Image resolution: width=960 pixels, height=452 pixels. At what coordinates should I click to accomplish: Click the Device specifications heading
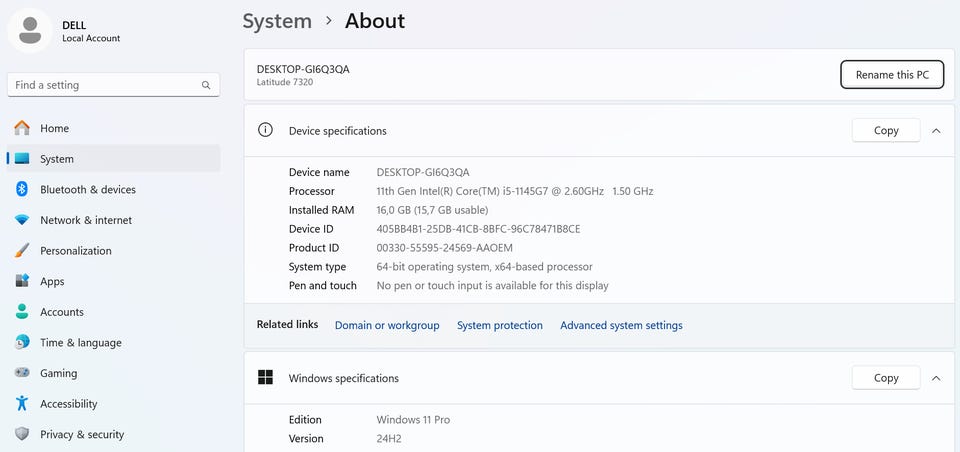pyautogui.click(x=337, y=130)
